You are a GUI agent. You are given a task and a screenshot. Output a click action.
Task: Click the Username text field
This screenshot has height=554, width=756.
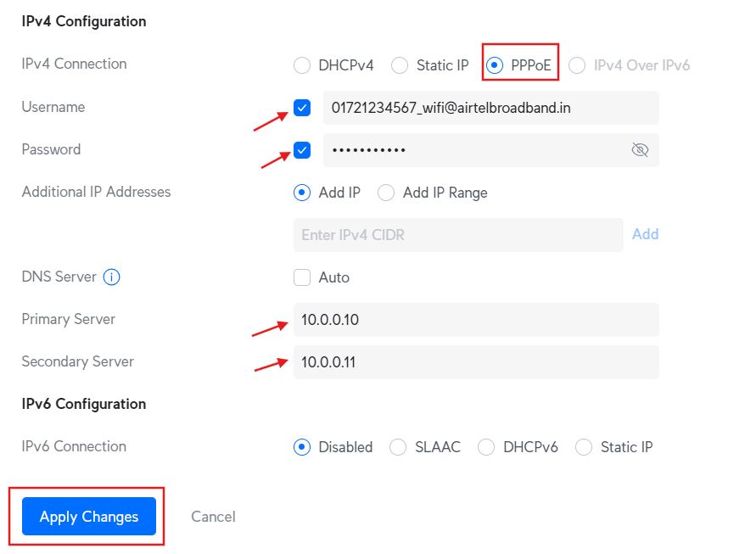[490, 108]
